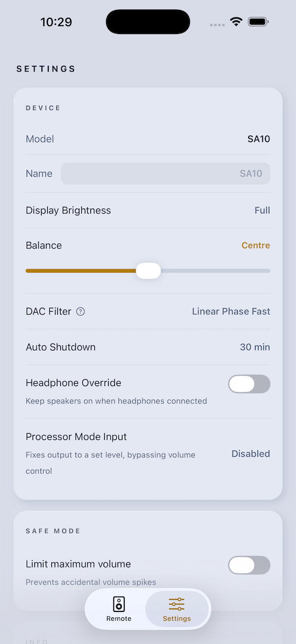Turn on Limit maximum volume
The height and width of the screenshot is (644, 296).
(x=249, y=565)
